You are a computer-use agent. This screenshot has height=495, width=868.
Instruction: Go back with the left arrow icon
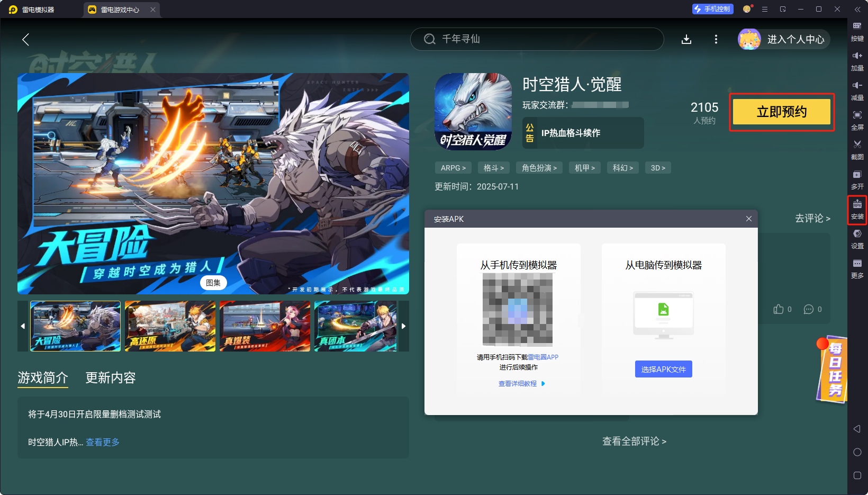point(25,39)
